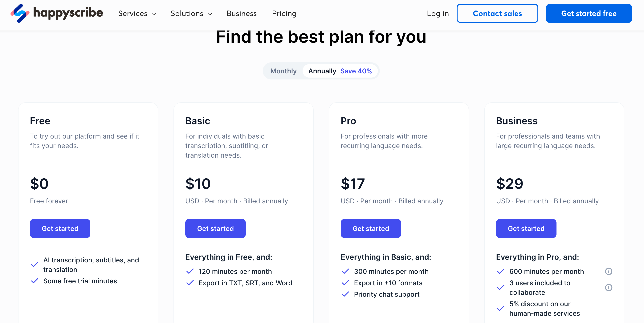Switch billing to Monthly
644x323 pixels.
pos(283,71)
